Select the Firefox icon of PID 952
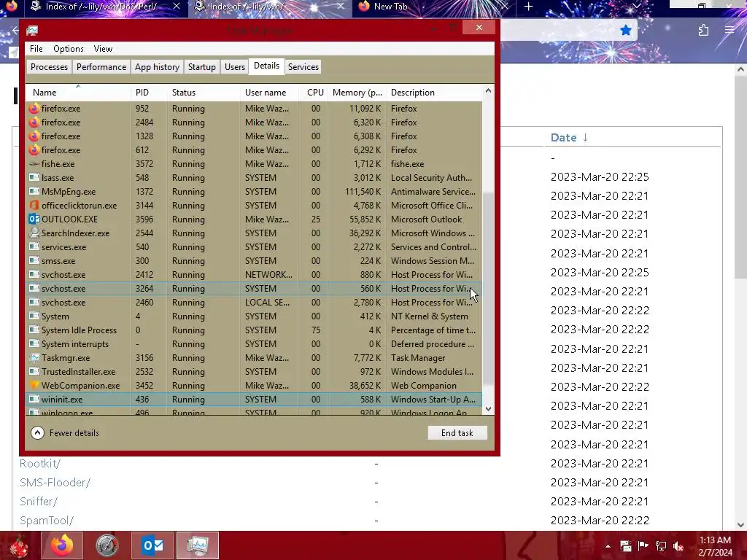 point(34,109)
